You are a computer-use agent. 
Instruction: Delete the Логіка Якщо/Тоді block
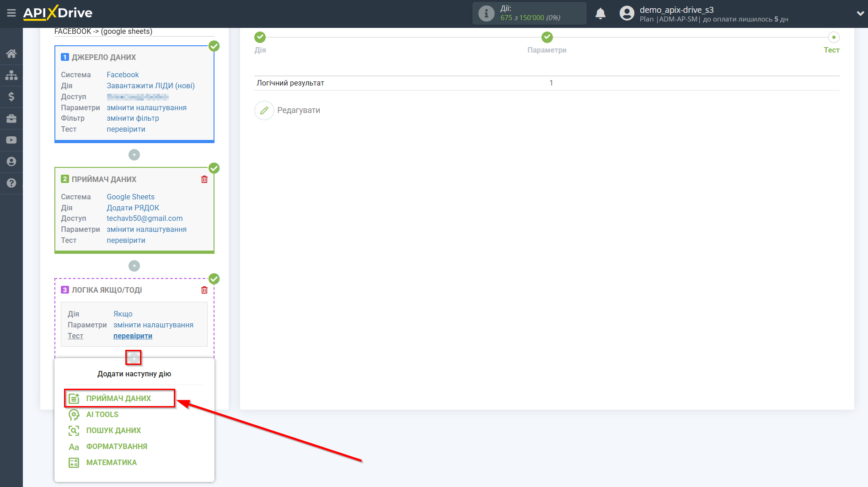click(204, 290)
